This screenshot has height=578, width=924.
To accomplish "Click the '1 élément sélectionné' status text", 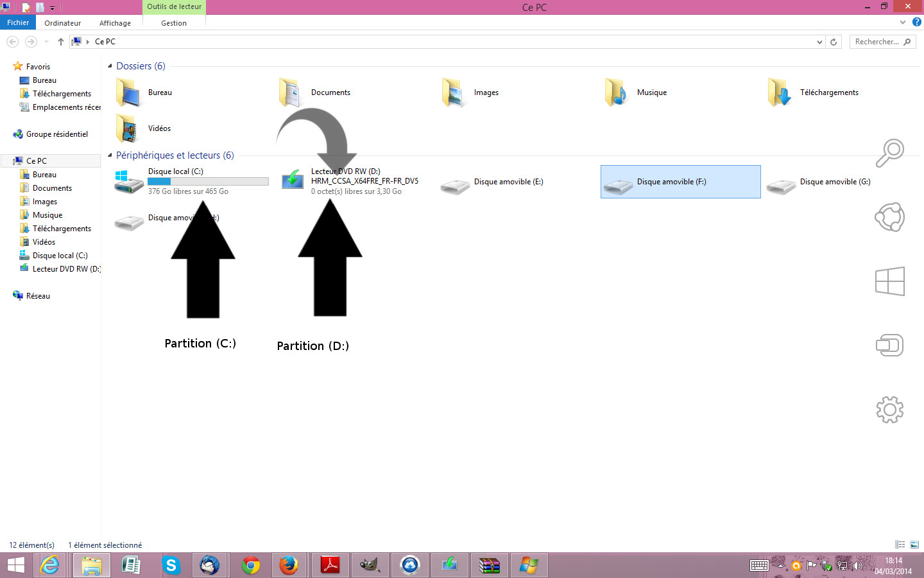I will coord(105,545).
